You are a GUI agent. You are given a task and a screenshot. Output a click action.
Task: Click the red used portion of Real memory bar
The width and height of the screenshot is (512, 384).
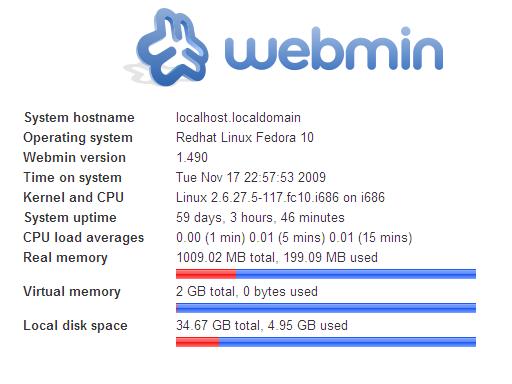pos(206,274)
